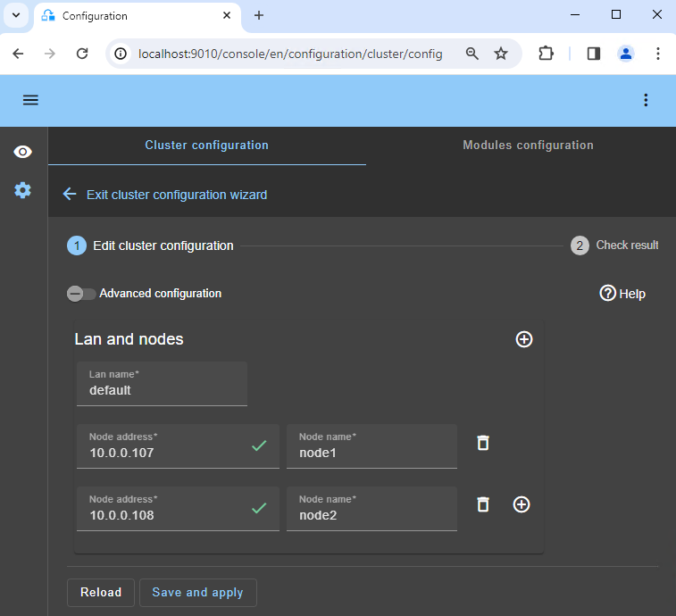
Task: Go to step 2 Check result
Action: pos(580,246)
